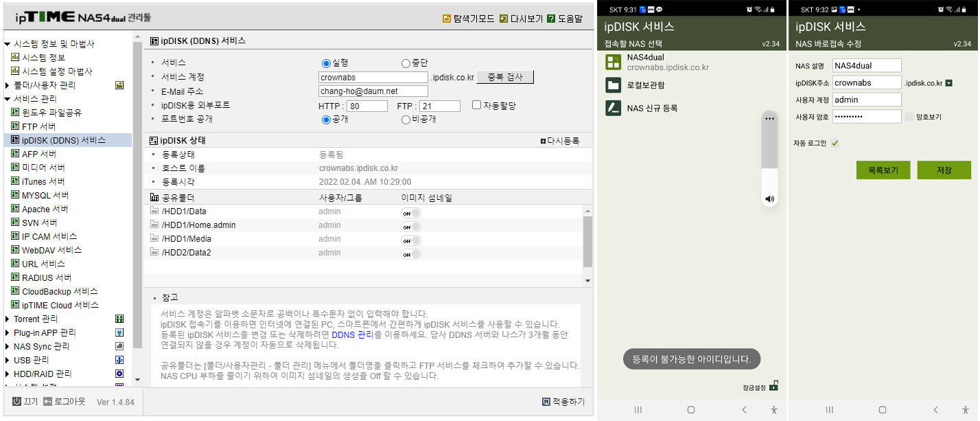Toggle thumbnail switch for /HDD2/Data2
This screenshot has height=421, width=980.
point(410,254)
